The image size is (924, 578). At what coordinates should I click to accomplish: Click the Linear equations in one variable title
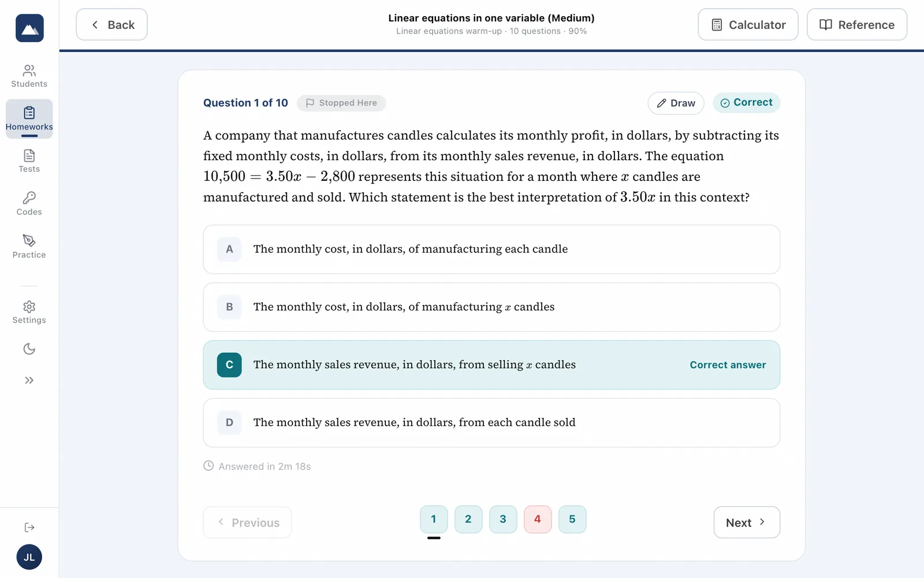tap(491, 18)
